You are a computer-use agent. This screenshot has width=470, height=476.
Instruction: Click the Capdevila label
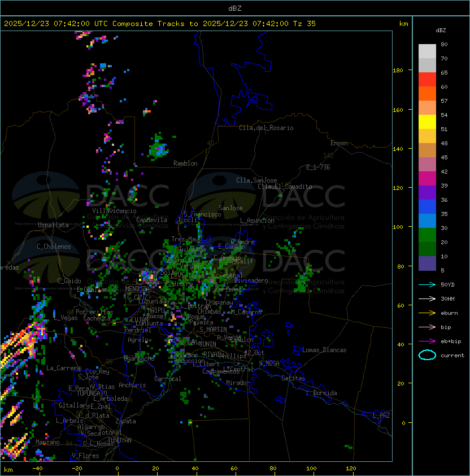[151, 220]
